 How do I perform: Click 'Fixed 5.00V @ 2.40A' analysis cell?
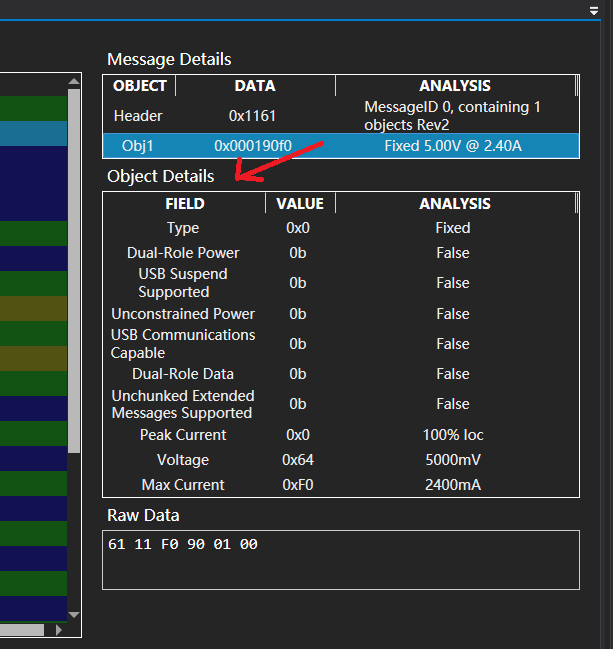pos(453,146)
